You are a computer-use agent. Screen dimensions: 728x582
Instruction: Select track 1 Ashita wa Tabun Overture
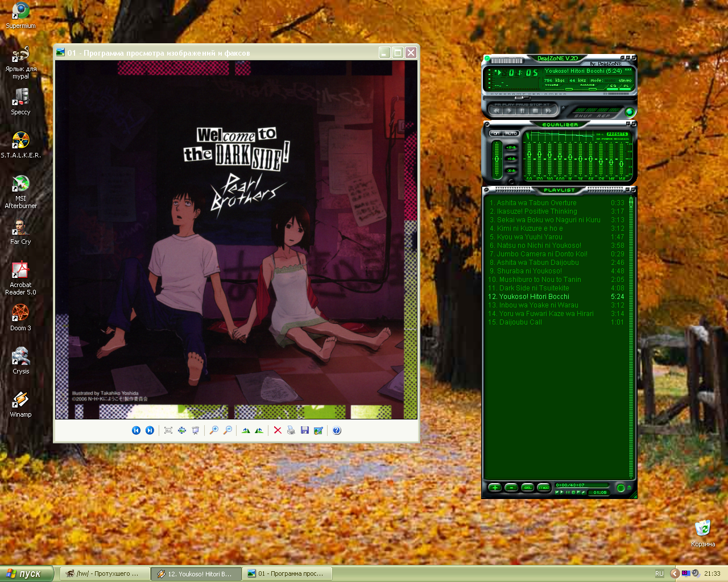556,203
